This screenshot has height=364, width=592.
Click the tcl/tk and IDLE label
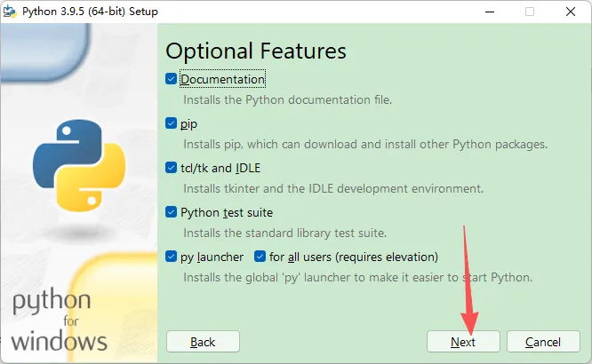220,168
